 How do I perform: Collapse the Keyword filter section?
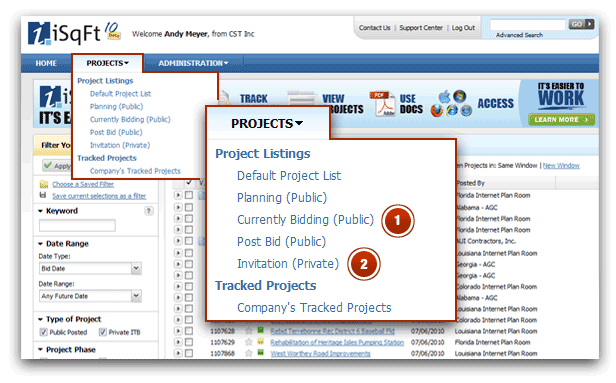tap(40, 211)
